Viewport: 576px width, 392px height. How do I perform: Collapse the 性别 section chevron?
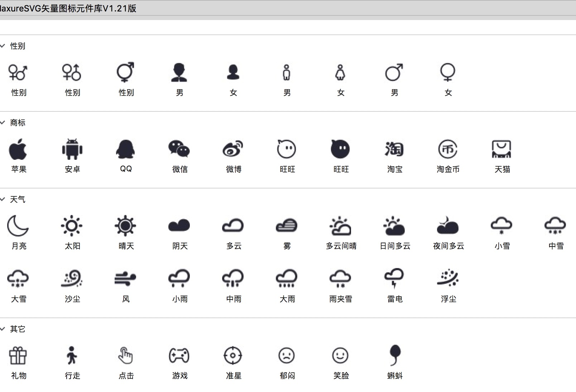click(3, 46)
